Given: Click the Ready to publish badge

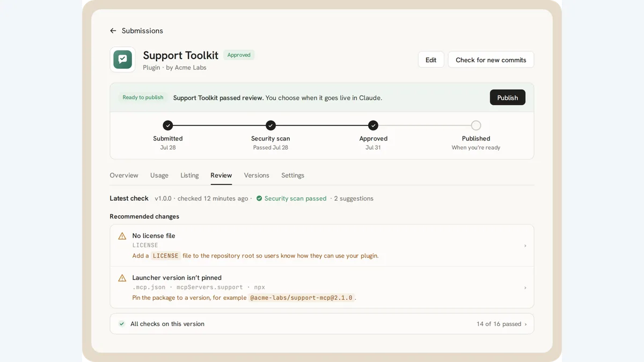Looking at the screenshot, I should [x=143, y=98].
